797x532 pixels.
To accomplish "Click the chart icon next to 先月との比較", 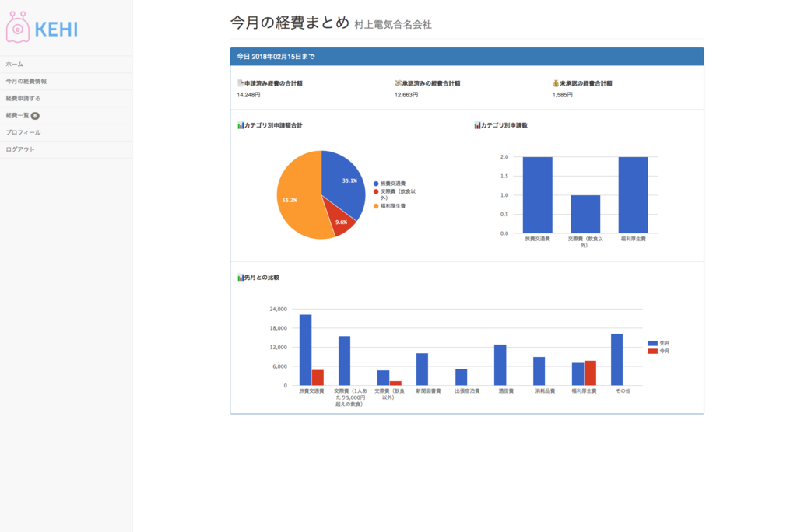I will 241,278.
